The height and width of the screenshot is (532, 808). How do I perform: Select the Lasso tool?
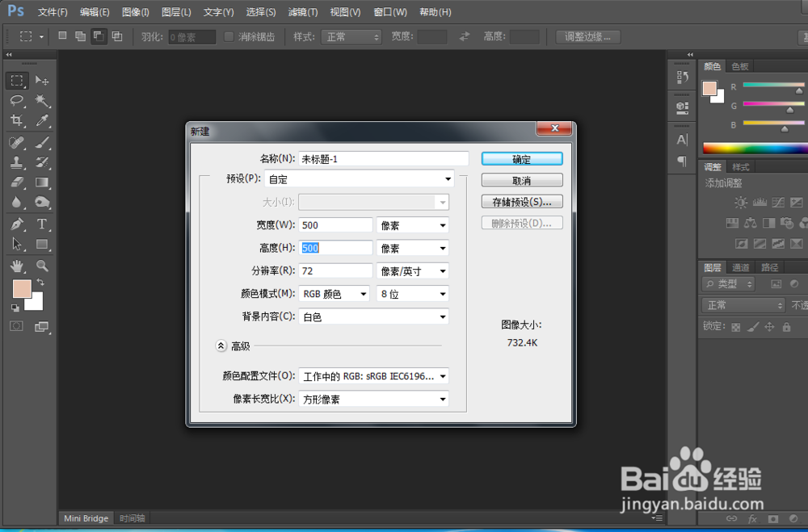16,100
